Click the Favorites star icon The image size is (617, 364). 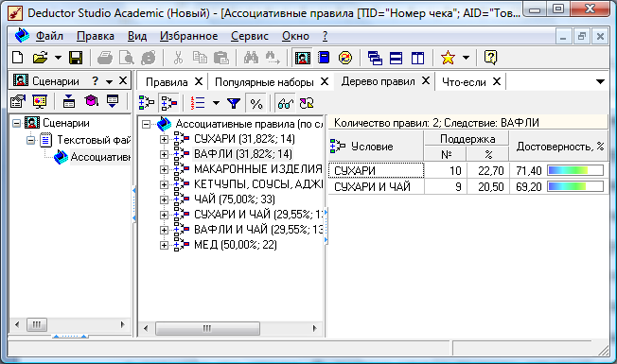click(x=448, y=58)
